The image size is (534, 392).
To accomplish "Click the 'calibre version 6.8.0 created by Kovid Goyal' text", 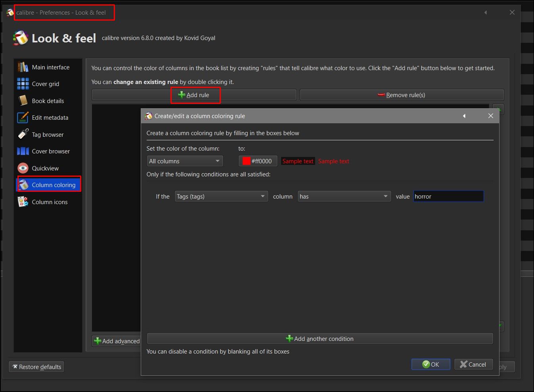I will click(x=159, y=38).
